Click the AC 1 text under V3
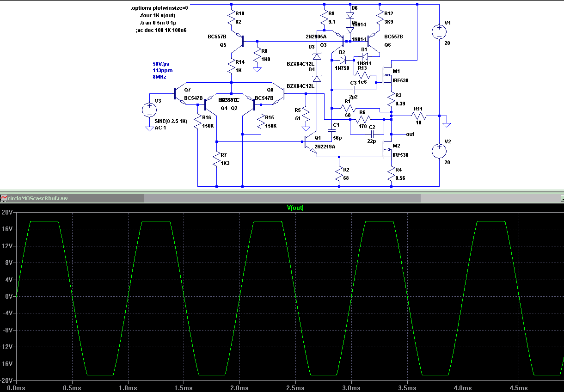The height and width of the screenshot is (392, 564). [160, 128]
